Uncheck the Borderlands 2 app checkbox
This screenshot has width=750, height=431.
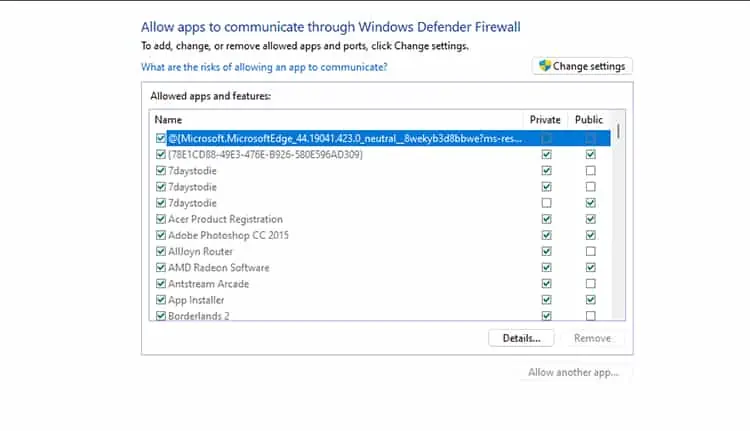161,316
